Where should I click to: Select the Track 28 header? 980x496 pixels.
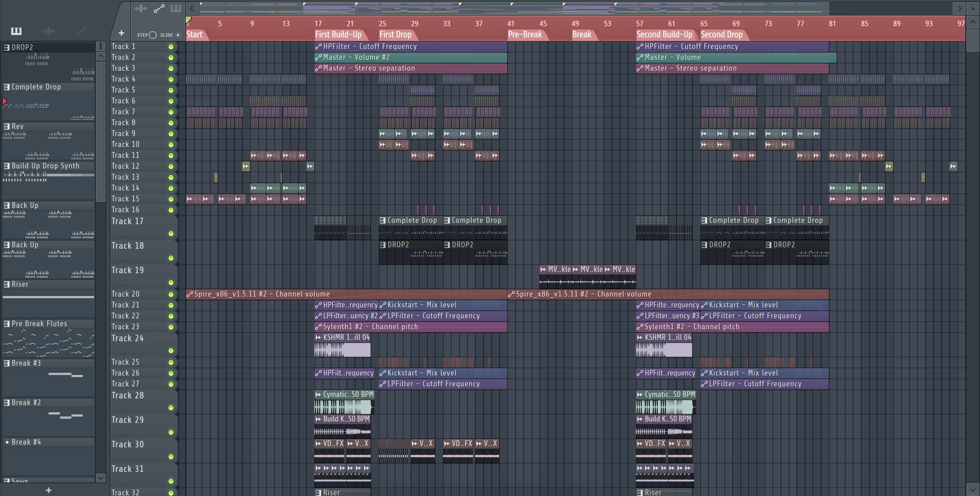click(144, 401)
